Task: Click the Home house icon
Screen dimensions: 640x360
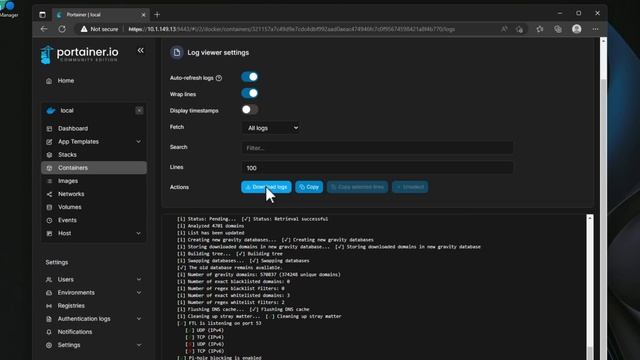Action: coord(49,81)
